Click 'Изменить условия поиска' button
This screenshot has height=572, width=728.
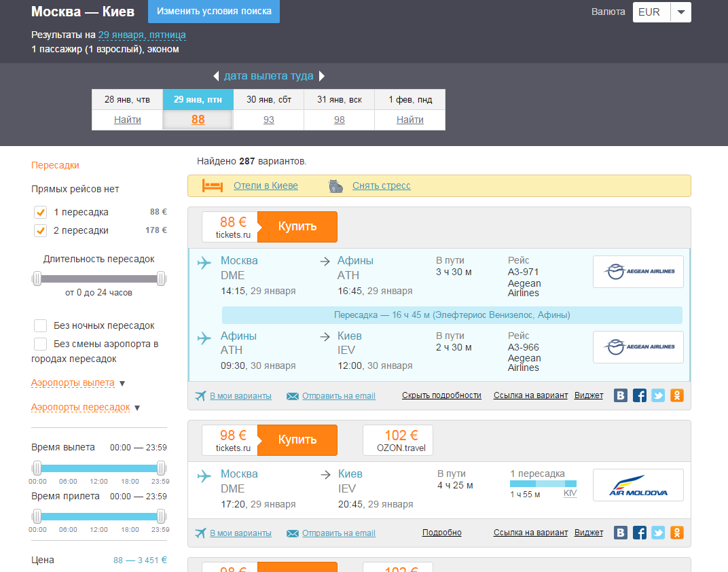pos(214,12)
